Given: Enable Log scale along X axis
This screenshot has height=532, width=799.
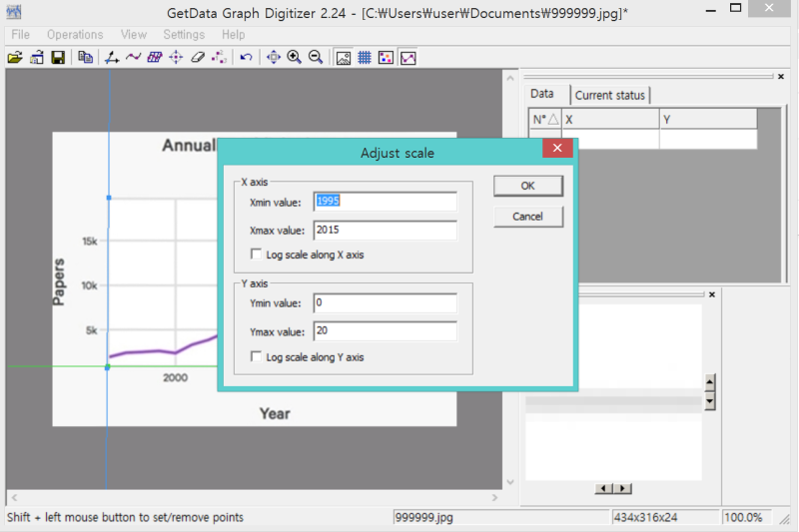Looking at the screenshot, I should pyautogui.click(x=257, y=255).
